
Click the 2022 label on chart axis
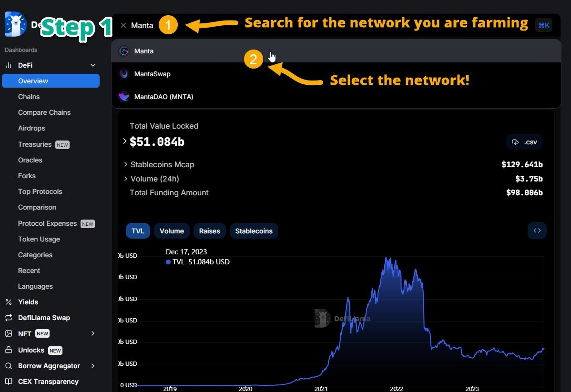(x=397, y=389)
